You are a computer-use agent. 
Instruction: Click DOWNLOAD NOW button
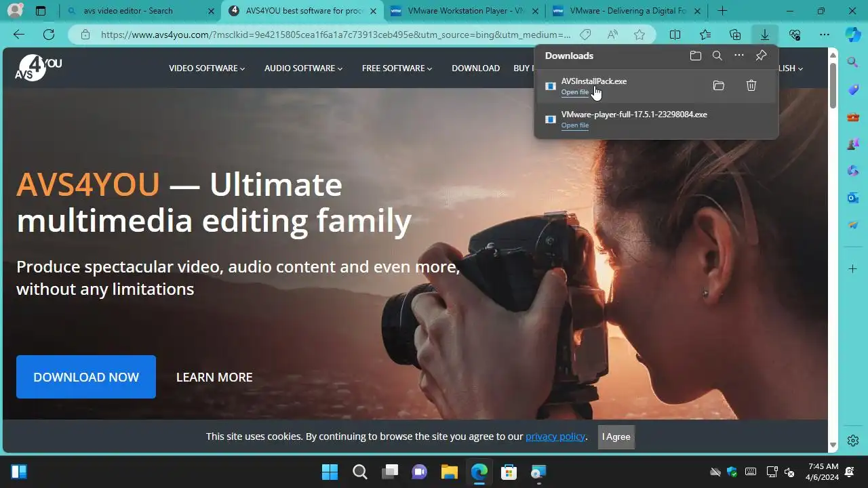click(x=86, y=377)
